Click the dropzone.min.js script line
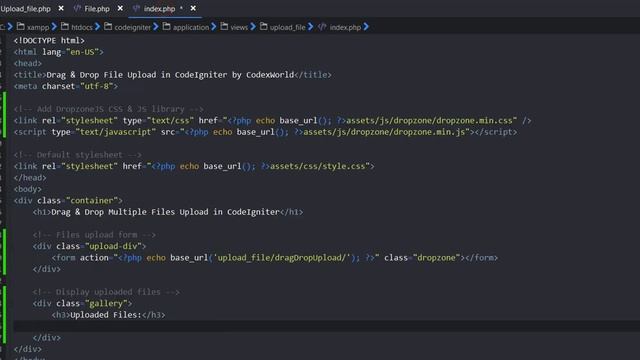Viewport: 640px width, 360px height. 265,132
